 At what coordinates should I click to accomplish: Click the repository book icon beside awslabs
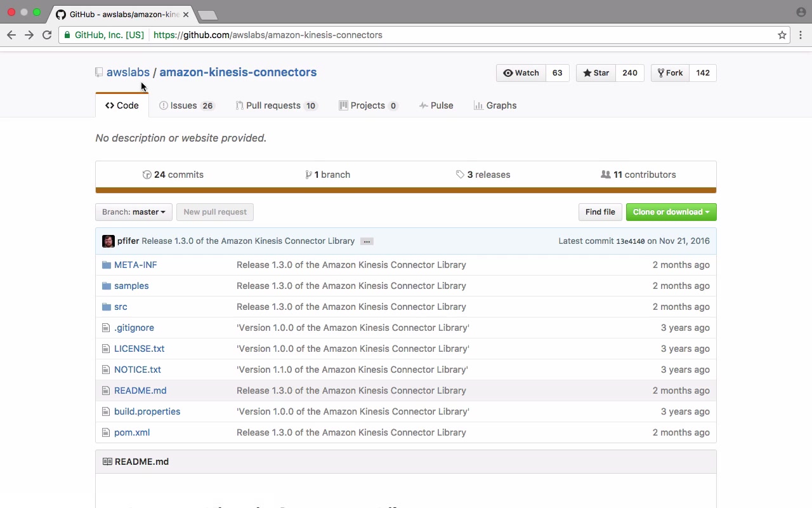[x=99, y=72]
